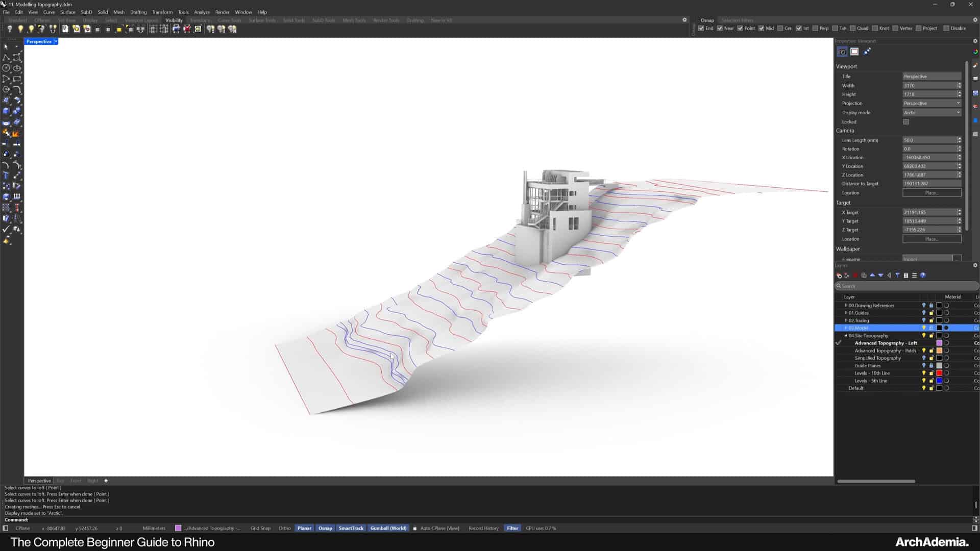Switch to the Top viewport tab
980x551 pixels.
tap(60, 481)
